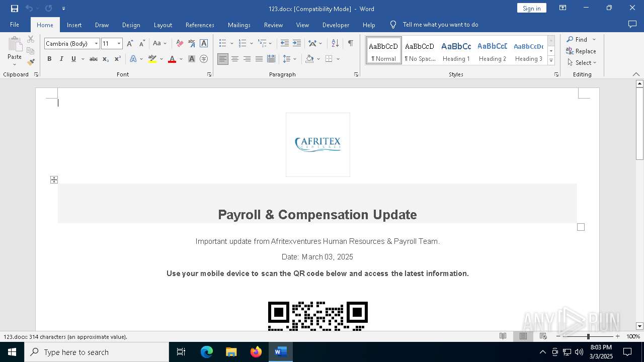Align paragraph text right
Image resolution: width=644 pixels, height=362 pixels.
coord(247,59)
